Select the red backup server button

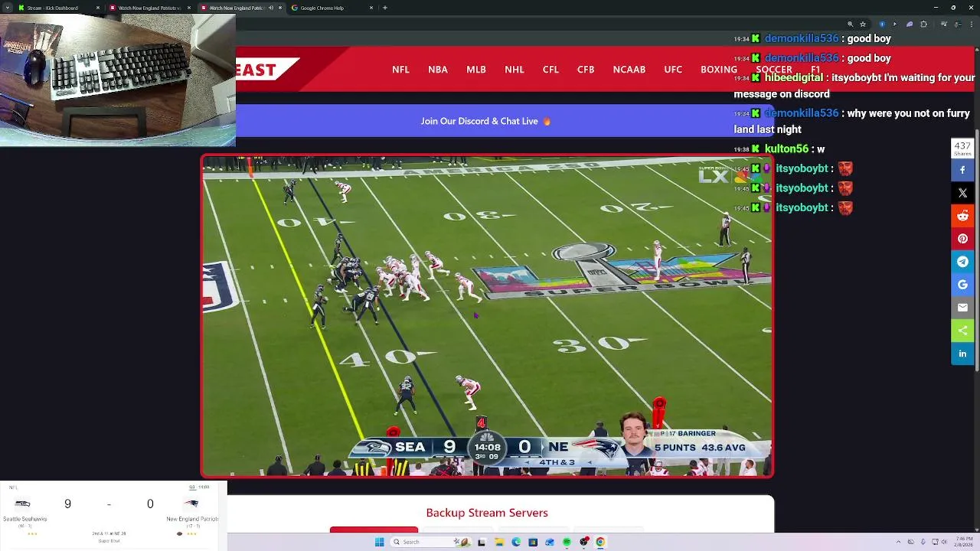coord(374,530)
